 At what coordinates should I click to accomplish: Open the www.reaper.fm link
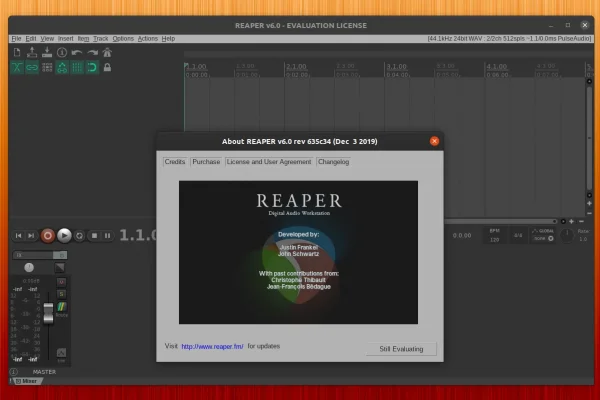(x=213, y=346)
